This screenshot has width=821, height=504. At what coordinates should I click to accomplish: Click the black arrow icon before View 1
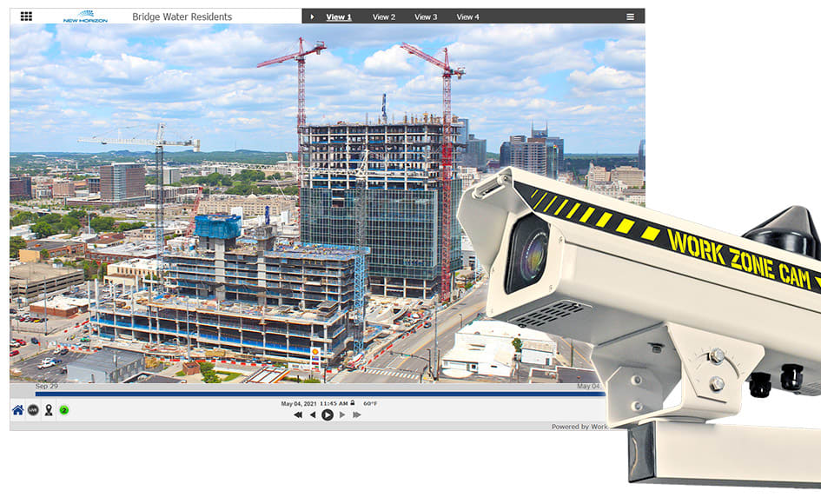pyautogui.click(x=311, y=17)
